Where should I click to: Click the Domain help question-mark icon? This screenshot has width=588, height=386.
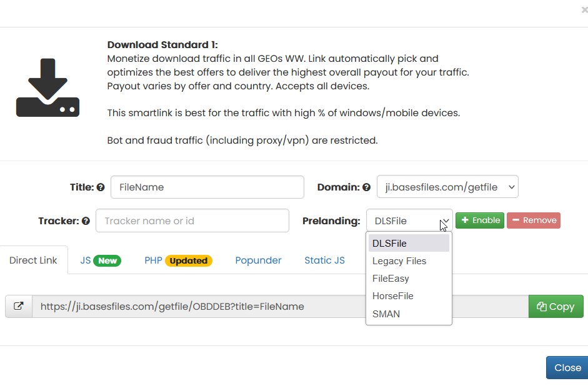point(366,187)
